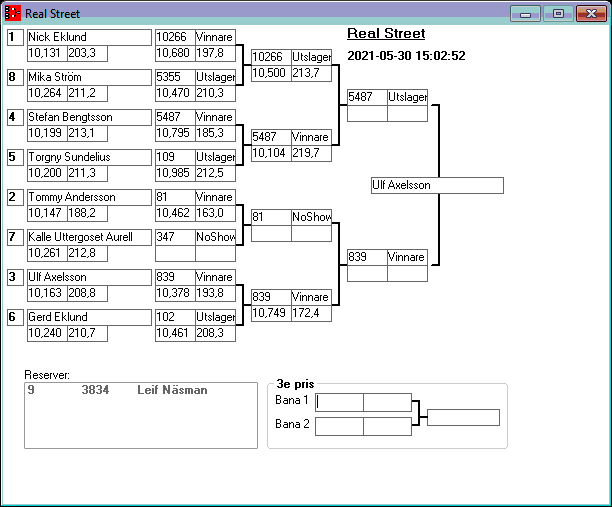The height and width of the screenshot is (507, 612).
Task: Click the Real Street underlined heading
Action: (x=386, y=34)
